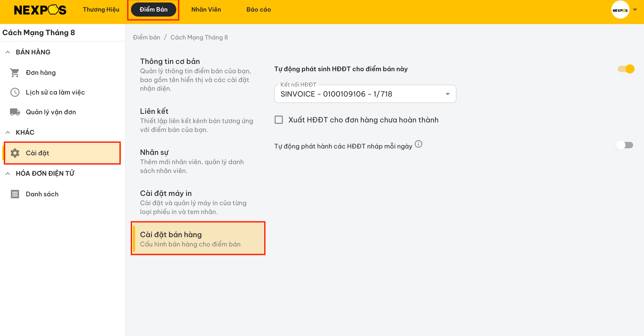
Task: Click the HÓA ĐƠN ĐIỆN TỬ section label
Action: point(45,173)
